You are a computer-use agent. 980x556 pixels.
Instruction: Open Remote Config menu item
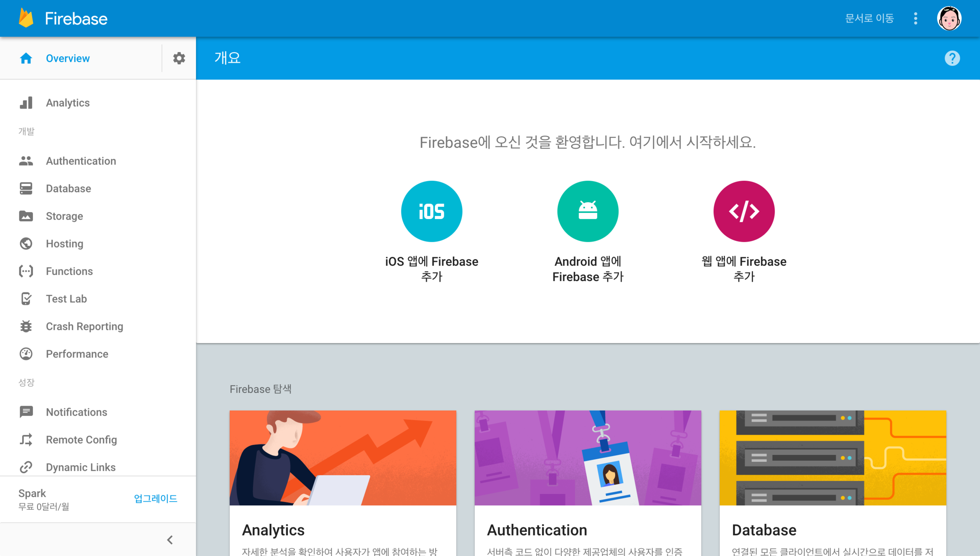81,439
